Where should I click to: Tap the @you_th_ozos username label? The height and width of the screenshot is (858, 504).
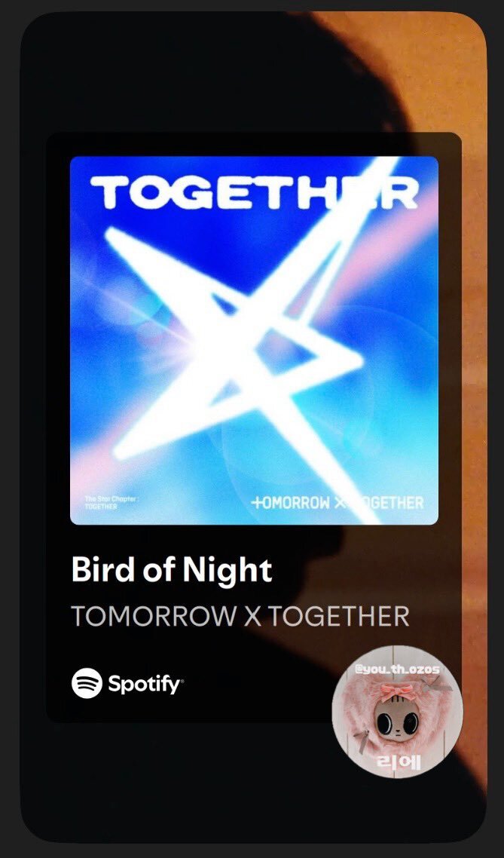(398, 670)
